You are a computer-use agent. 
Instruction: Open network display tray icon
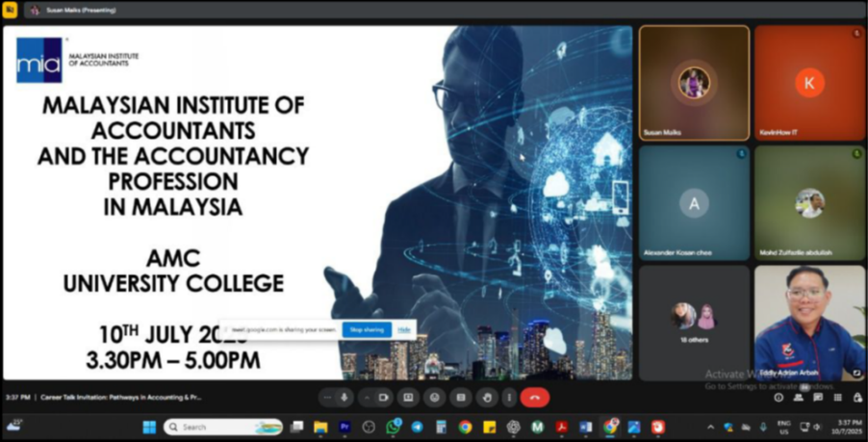click(x=804, y=427)
